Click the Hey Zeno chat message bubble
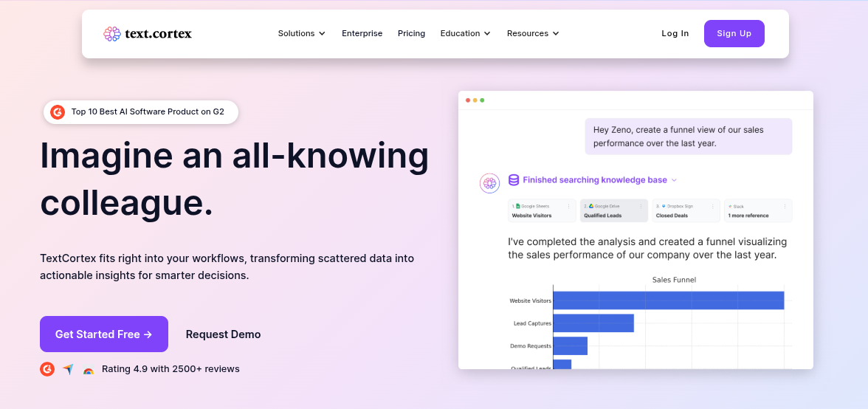Screen dimensions: 868x409 (689, 136)
